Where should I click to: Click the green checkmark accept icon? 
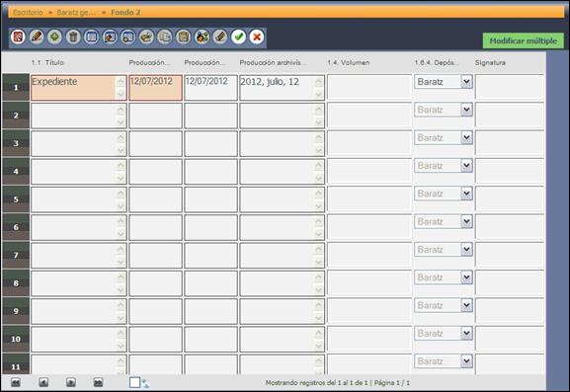(238, 37)
